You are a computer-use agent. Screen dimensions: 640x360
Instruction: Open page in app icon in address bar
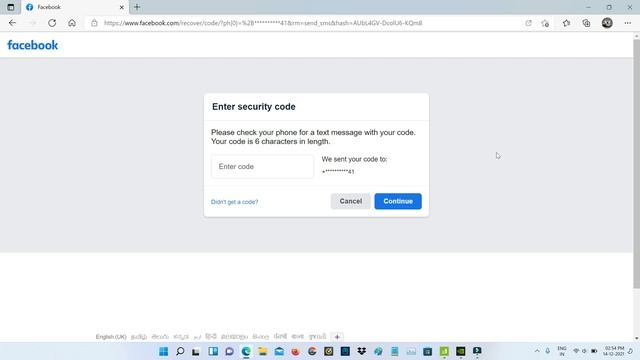tap(529, 23)
